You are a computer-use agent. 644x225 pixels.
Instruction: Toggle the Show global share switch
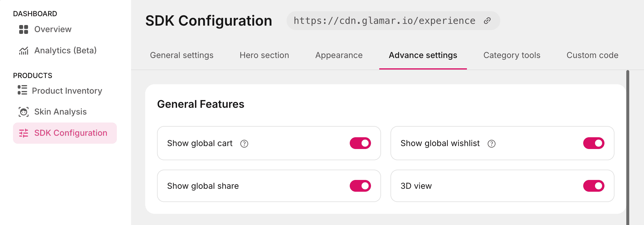tap(360, 186)
